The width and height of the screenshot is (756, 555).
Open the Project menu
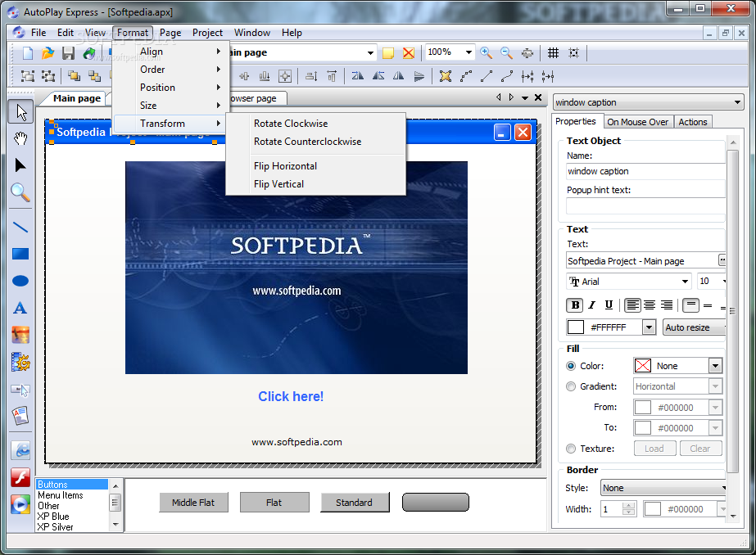[207, 33]
